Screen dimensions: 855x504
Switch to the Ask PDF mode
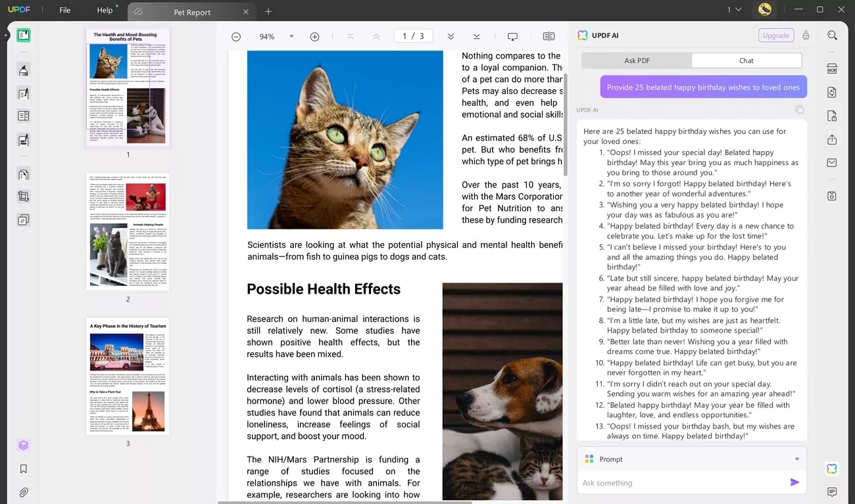(637, 60)
